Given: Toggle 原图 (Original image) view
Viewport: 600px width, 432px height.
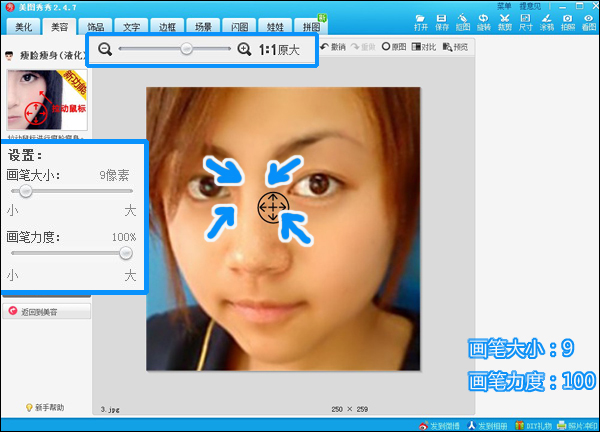Looking at the screenshot, I should click(x=394, y=47).
